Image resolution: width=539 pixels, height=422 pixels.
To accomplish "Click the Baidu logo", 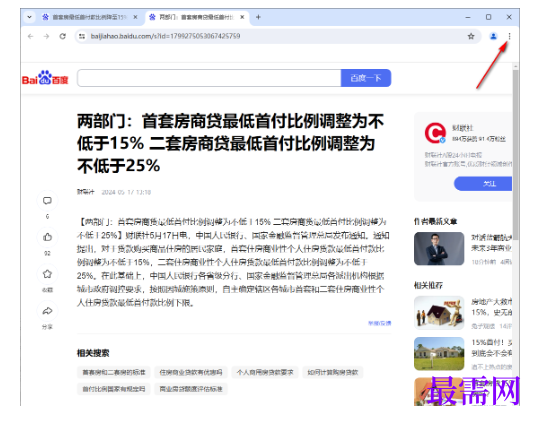I will [45, 78].
